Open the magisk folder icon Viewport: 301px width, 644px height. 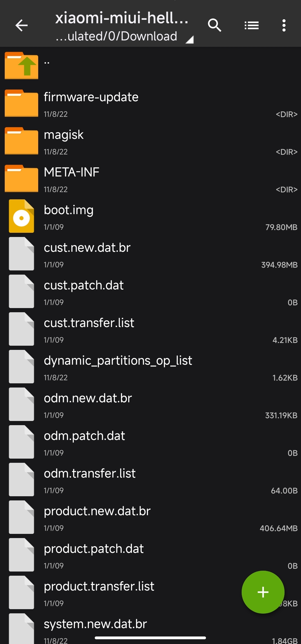tap(21, 141)
